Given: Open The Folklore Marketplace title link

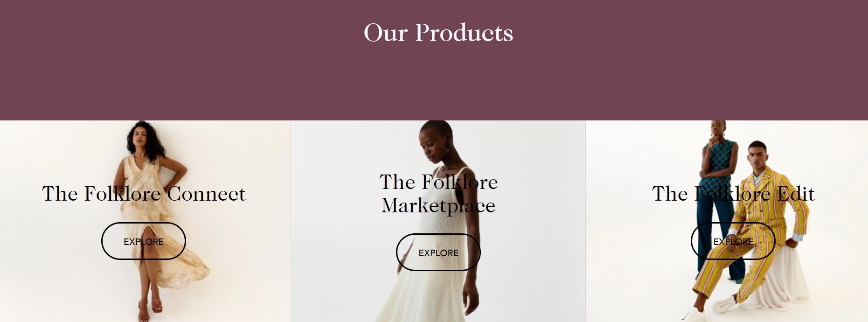Looking at the screenshot, I should click(x=438, y=194).
